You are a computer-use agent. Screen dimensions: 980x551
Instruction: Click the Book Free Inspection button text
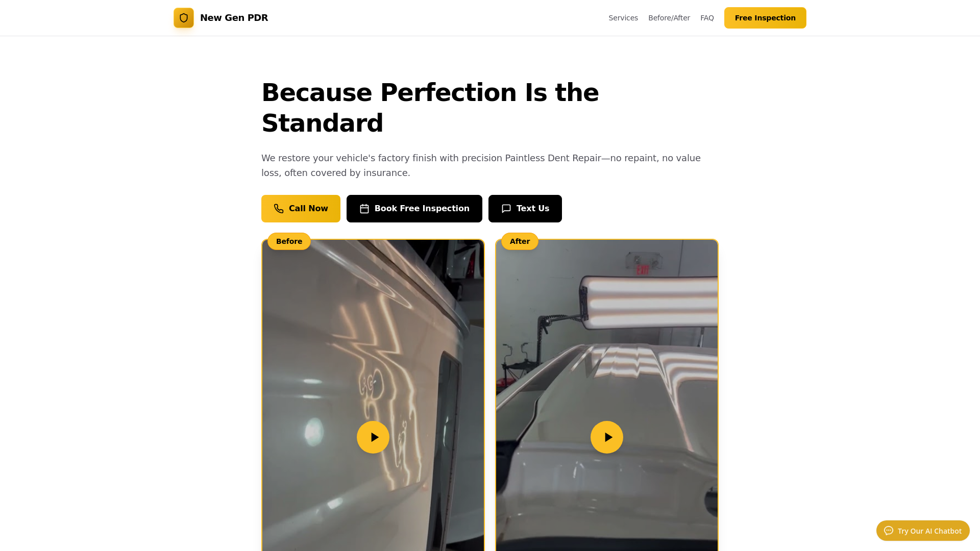(422, 209)
